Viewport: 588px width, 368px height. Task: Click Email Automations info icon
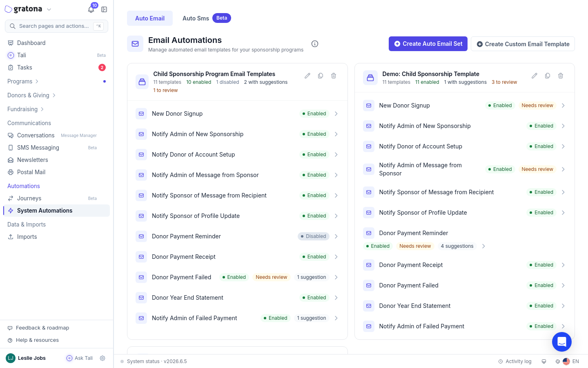(x=315, y=44)
